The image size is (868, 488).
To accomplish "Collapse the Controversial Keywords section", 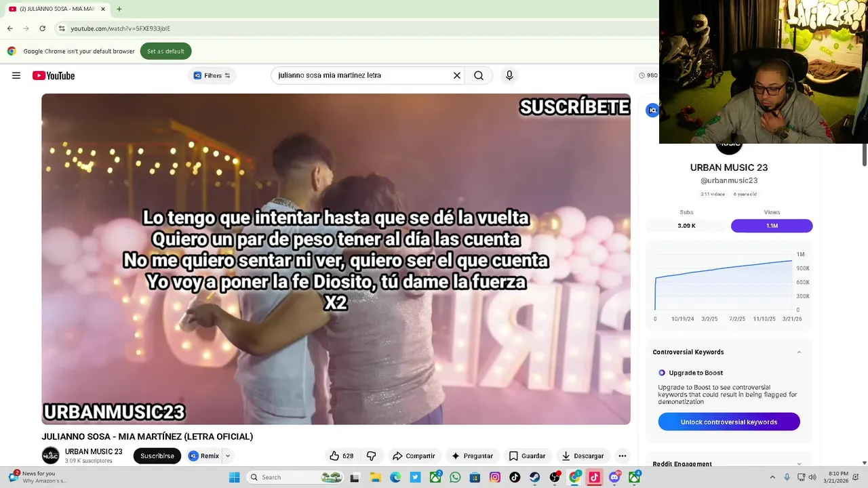I will (x=799, y=352).
